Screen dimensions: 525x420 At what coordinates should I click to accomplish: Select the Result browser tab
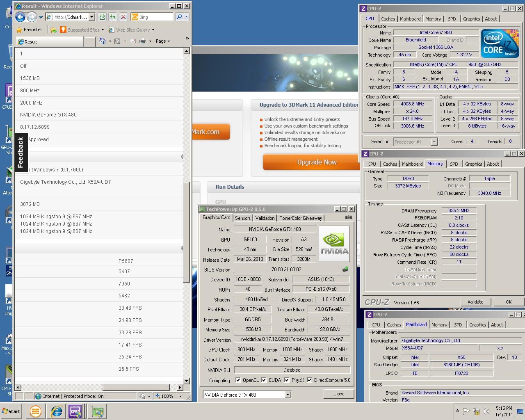pyautogui.click(x=50, y=41)
